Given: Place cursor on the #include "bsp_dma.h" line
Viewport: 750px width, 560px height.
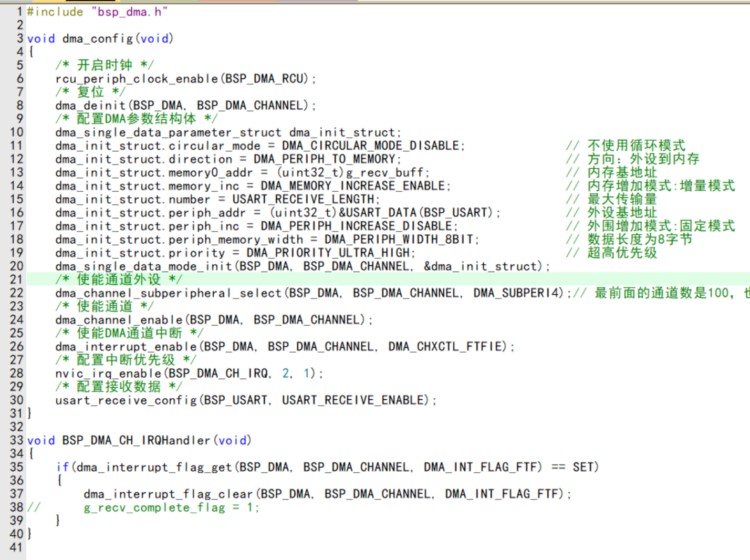Looking at the screenshot, I should (x=97, y=12).
